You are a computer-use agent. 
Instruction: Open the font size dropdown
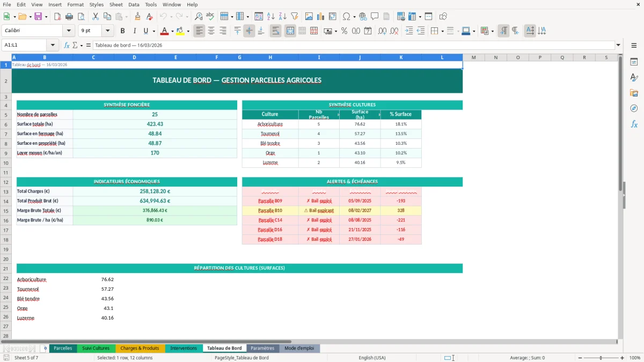point(107,31)
